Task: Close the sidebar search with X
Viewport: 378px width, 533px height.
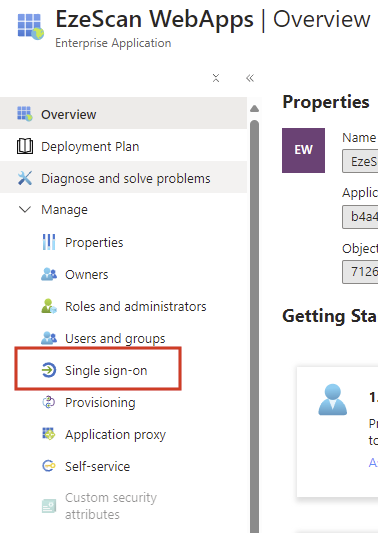Action: point(216,78)
